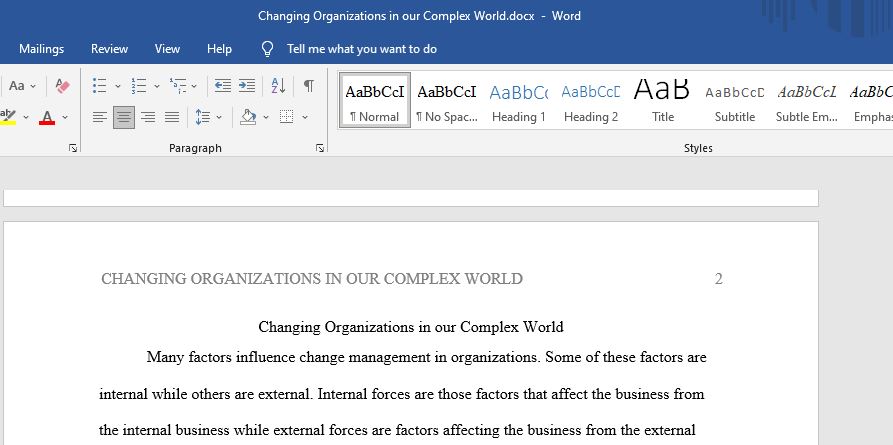Viewport: 893px width, 445px height.
Task: Increase paragraph indent
Action: click(x=247, y=86)
